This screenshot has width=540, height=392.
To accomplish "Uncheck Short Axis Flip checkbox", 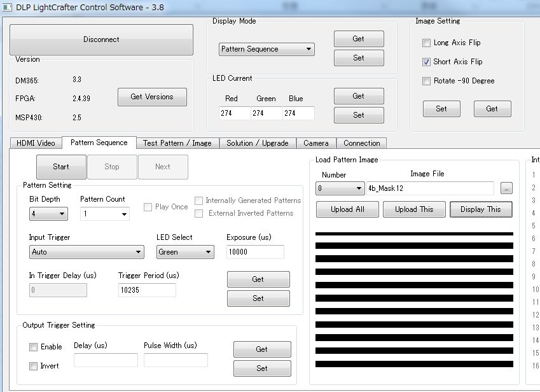I will click(x=426, y=62).
